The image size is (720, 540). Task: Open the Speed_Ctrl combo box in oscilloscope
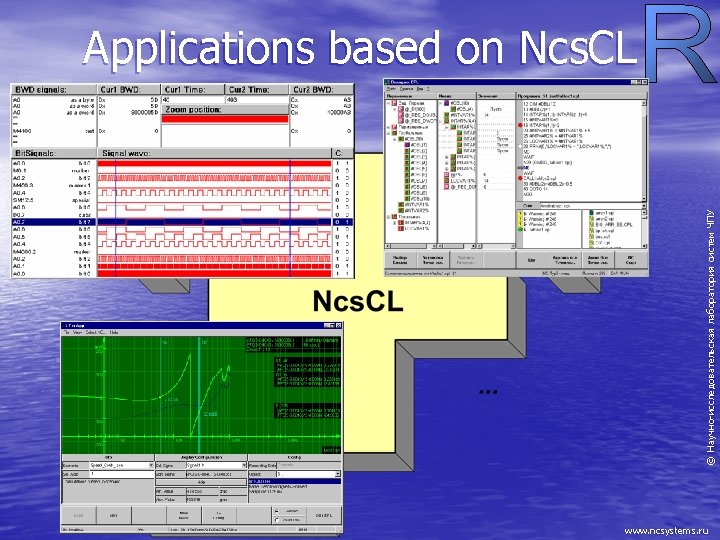click(151, 466)
